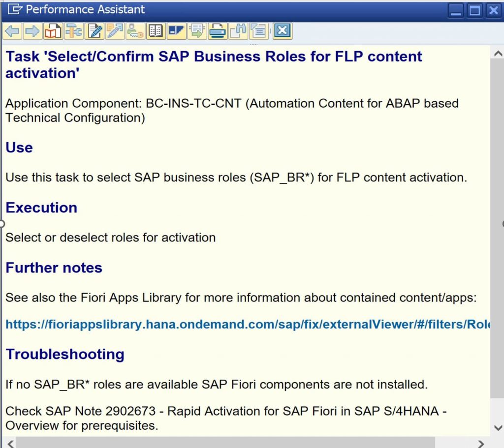Edit documentation with the page-and-pencil icon
This screenshot has width=504, height=448.
94,31
